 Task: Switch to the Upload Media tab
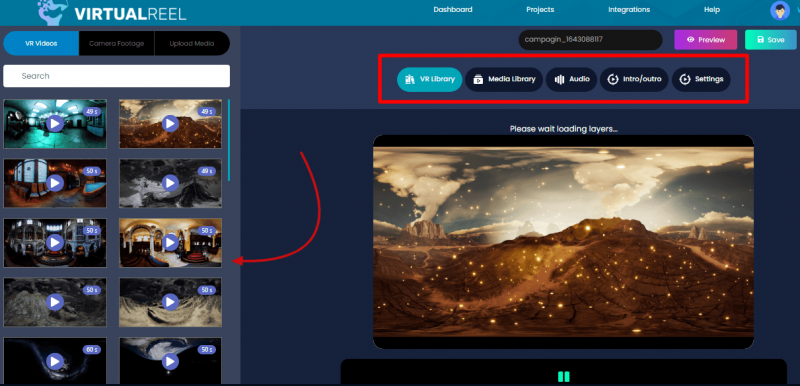pos(192,43)
